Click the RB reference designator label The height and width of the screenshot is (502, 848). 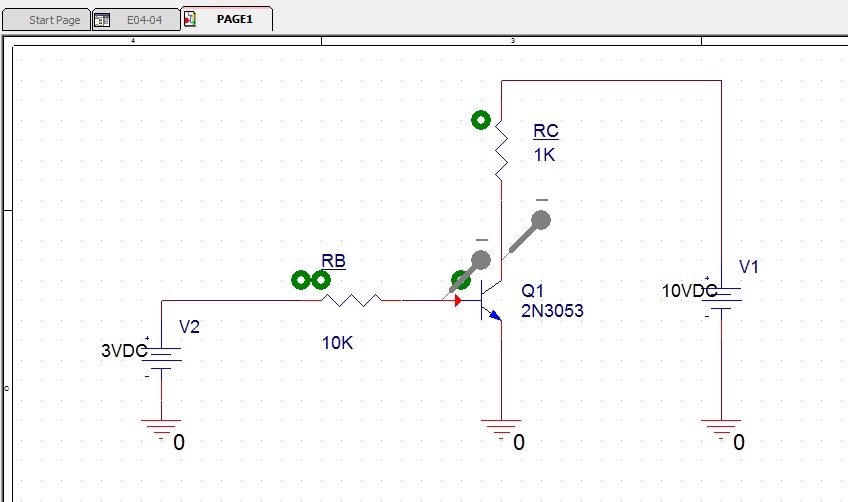pyautogui.click(x=333, y=261)
